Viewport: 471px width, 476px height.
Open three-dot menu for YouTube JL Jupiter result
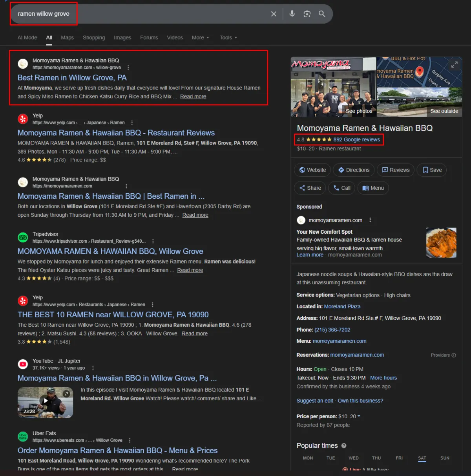pos(93,368)
